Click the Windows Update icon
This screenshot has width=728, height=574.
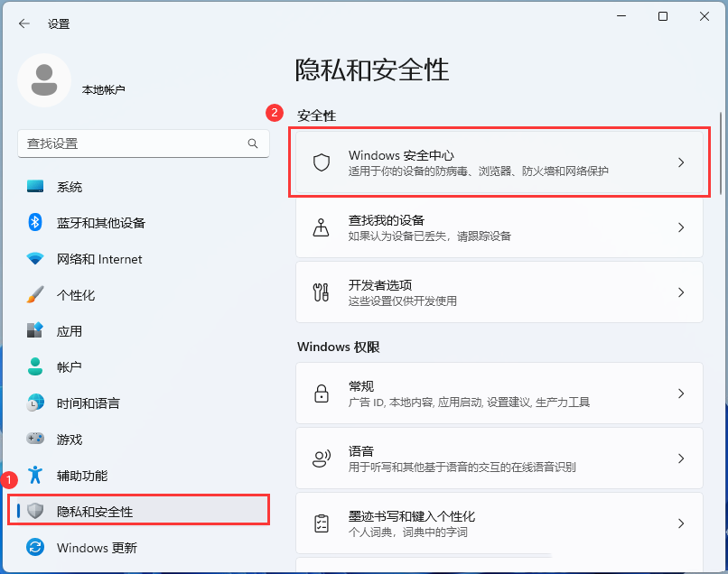pos(34,548)
